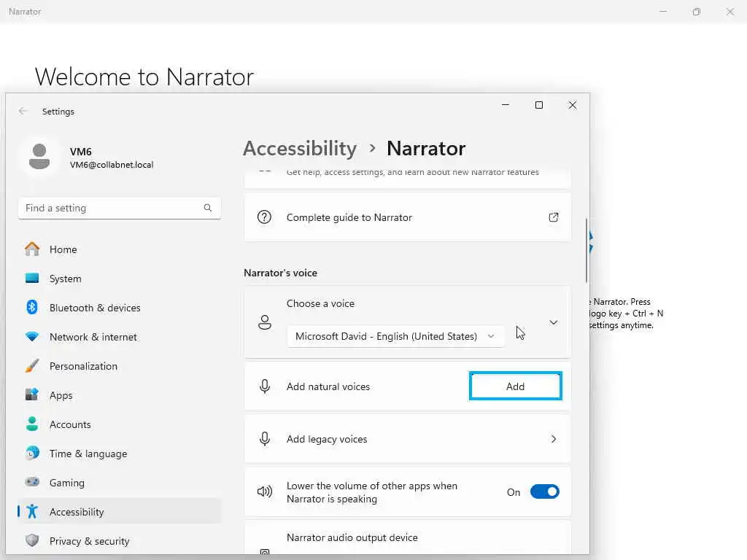Screen dimensions: 747x560
Task: Open Add legacy voices chevron
Action: pos(554,439)
